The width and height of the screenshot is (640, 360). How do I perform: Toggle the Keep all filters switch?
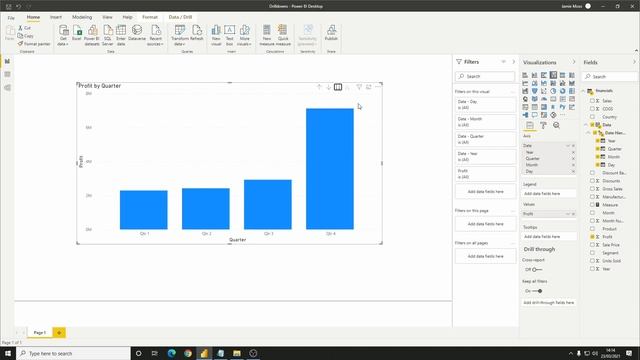click(537, 291)
